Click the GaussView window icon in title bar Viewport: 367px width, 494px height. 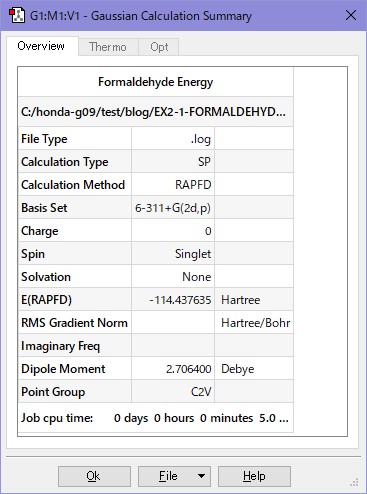click(x=17, y=15)
